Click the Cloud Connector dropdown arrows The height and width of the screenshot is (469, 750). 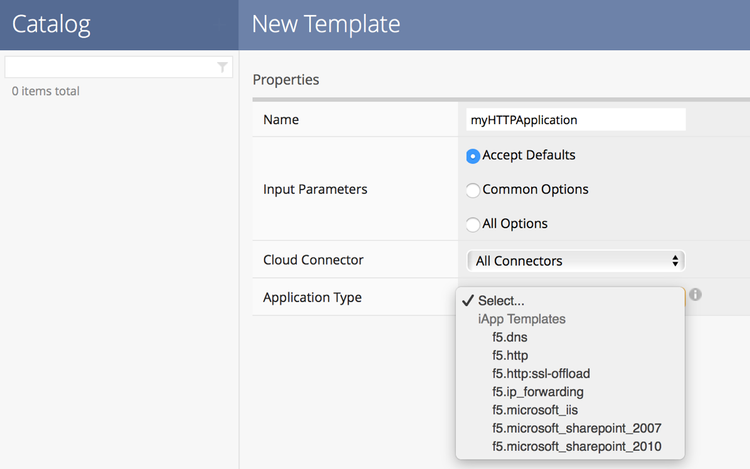click(676, 261)
